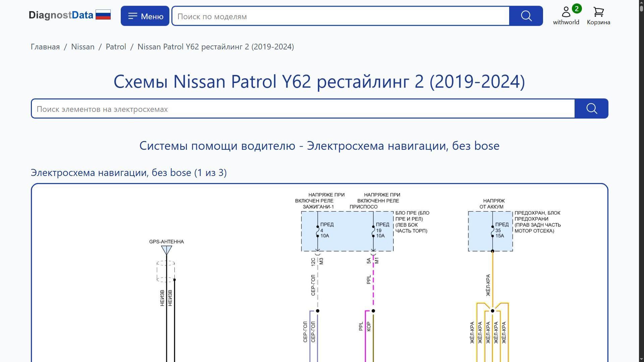Click connector label 12C
The image size is (644, 362).
click(x=313, y=262)
